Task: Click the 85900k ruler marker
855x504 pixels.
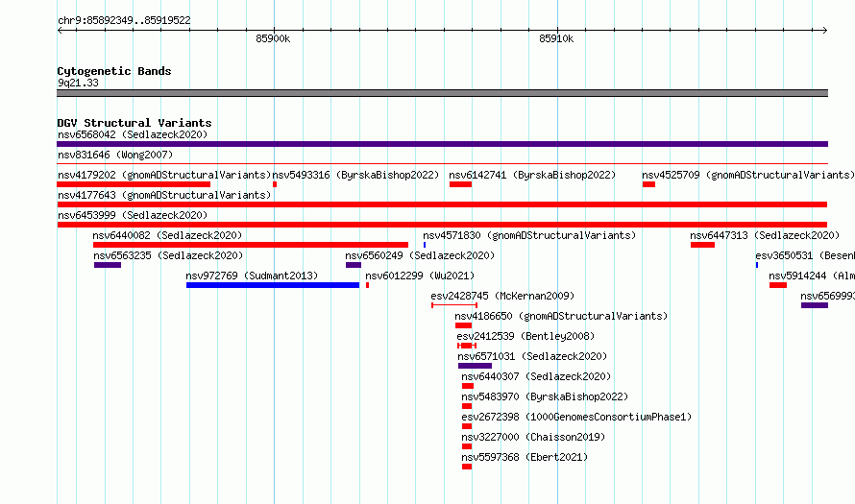Action: pyautogui.click(x=273, y=38)
